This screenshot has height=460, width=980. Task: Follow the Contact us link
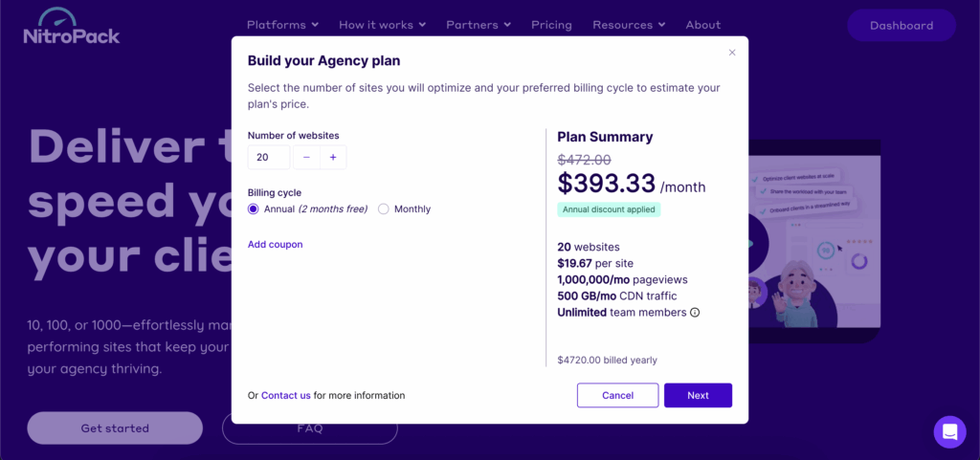pos(285,396)
